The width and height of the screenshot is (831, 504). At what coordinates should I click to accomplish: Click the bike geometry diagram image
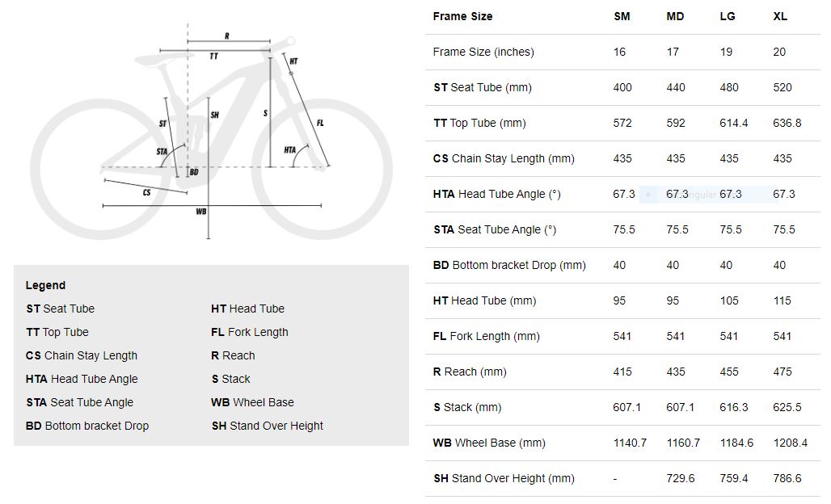click(211, 132)
